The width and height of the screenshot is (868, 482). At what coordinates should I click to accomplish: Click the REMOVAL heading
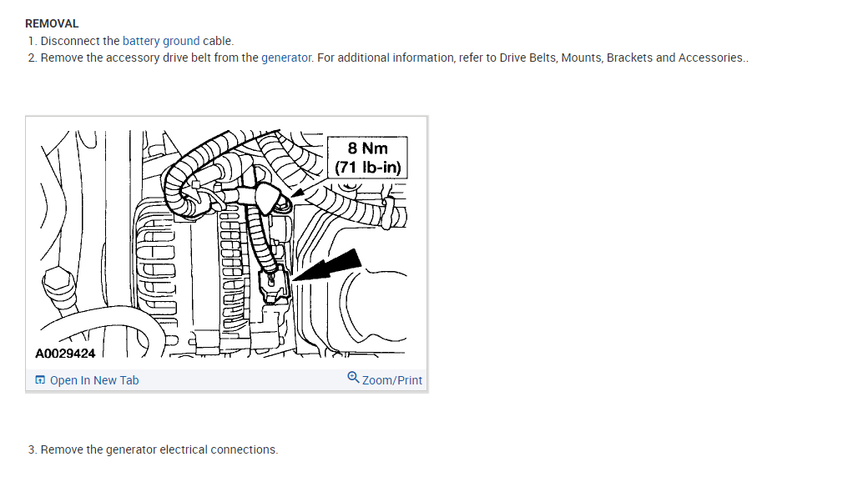click(52, 24)
